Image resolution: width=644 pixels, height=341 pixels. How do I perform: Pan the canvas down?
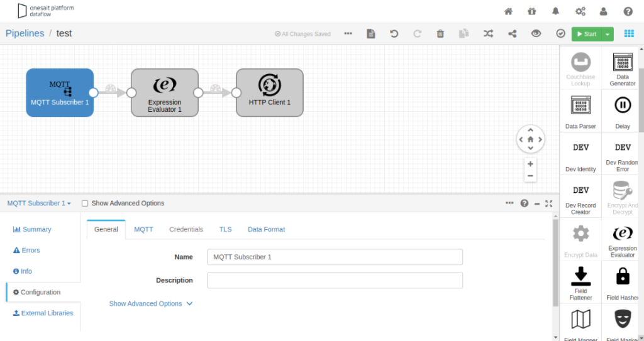coord(530,148)
